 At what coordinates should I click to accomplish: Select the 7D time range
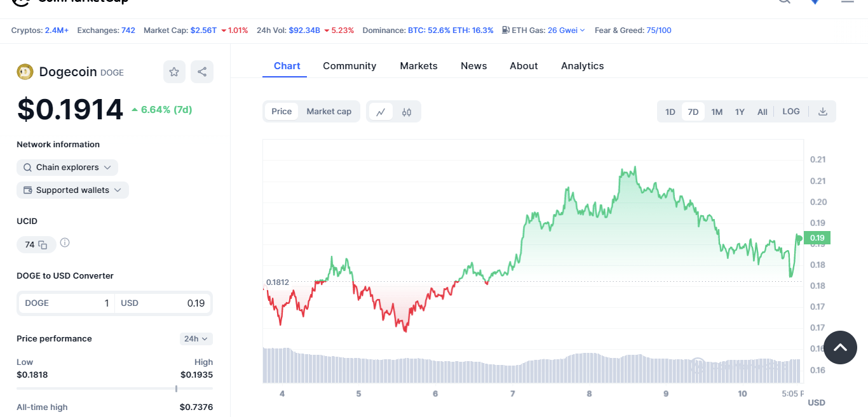point(693,112)
